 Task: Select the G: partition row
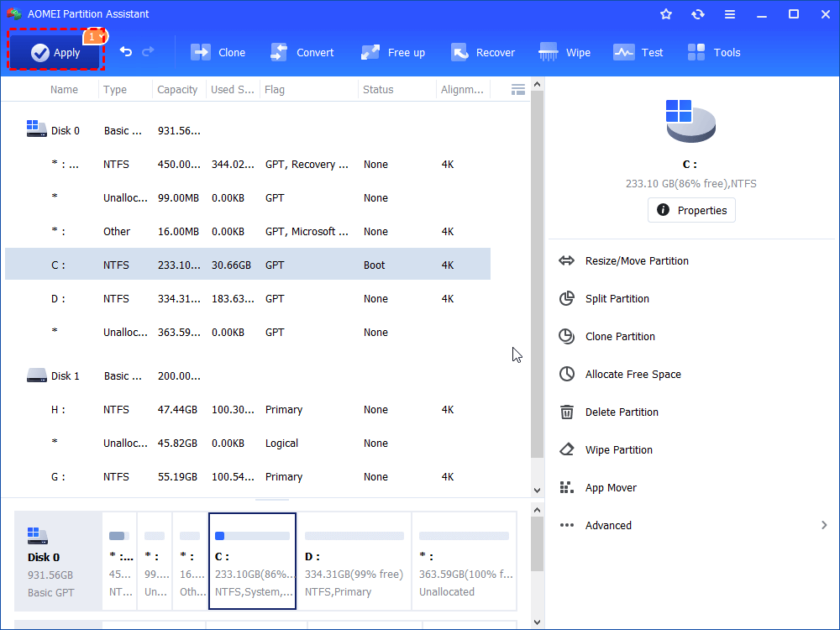coord(248,477)
